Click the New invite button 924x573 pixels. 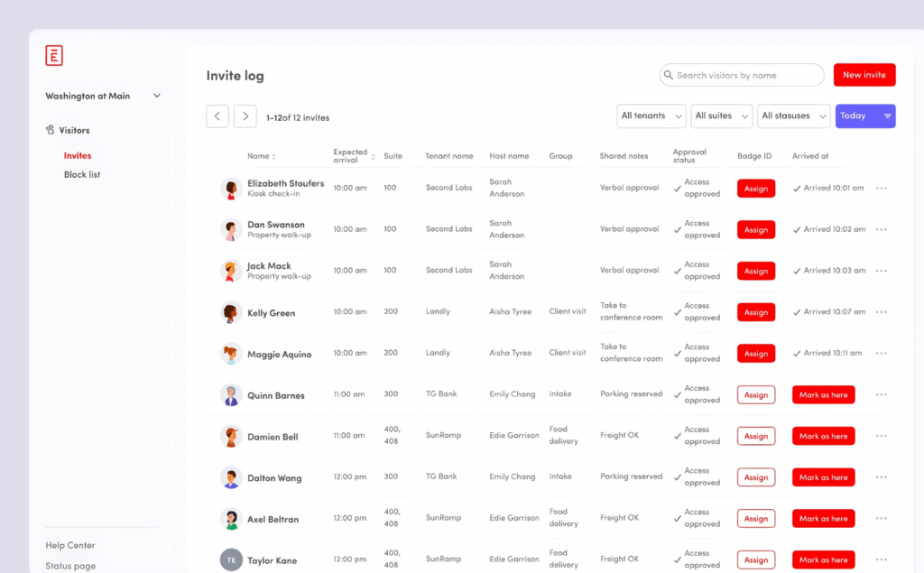864,75
